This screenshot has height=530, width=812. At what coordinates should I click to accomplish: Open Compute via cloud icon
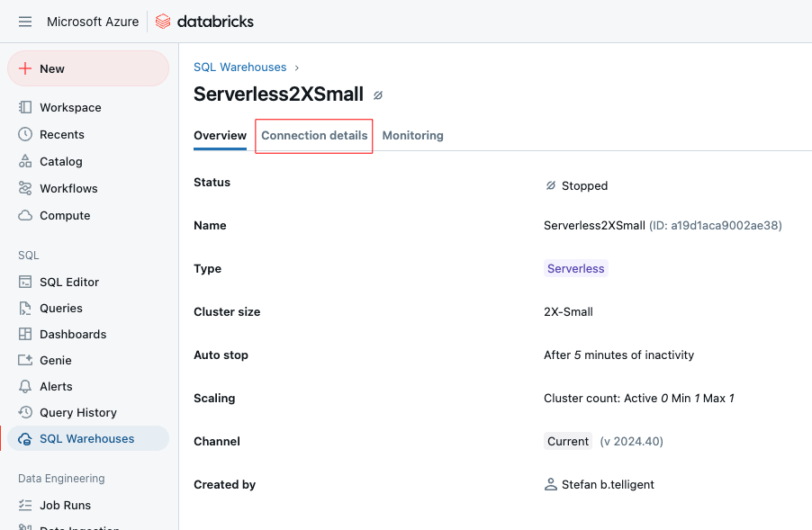25,216
